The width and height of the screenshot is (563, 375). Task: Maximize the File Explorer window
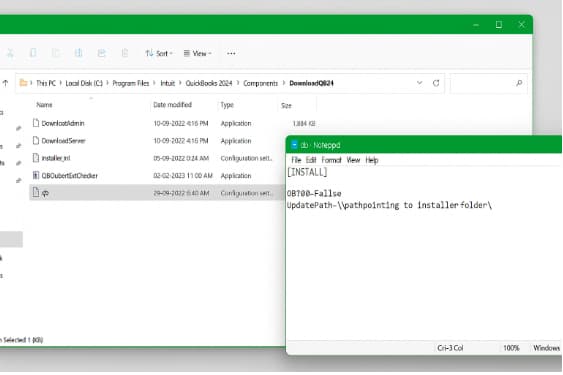499,24
